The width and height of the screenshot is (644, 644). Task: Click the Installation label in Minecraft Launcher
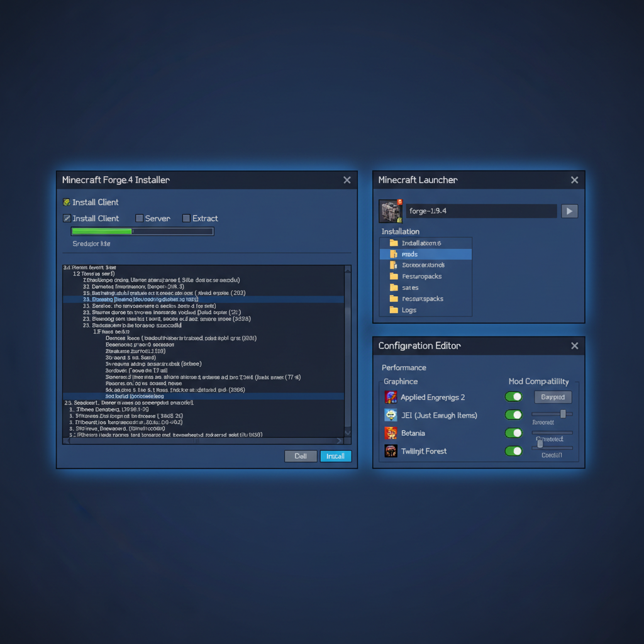click(401, 231)
